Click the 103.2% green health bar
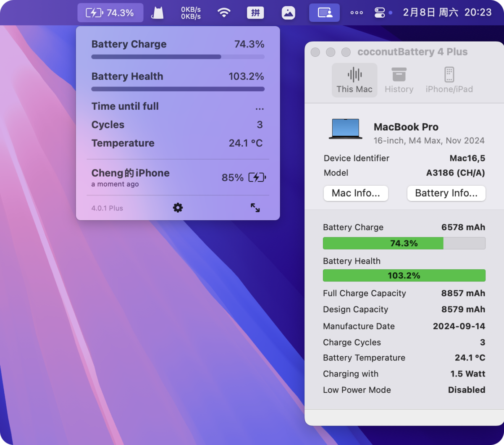The width and height of the screenshot is (504, 445). [x=404, y=276]
